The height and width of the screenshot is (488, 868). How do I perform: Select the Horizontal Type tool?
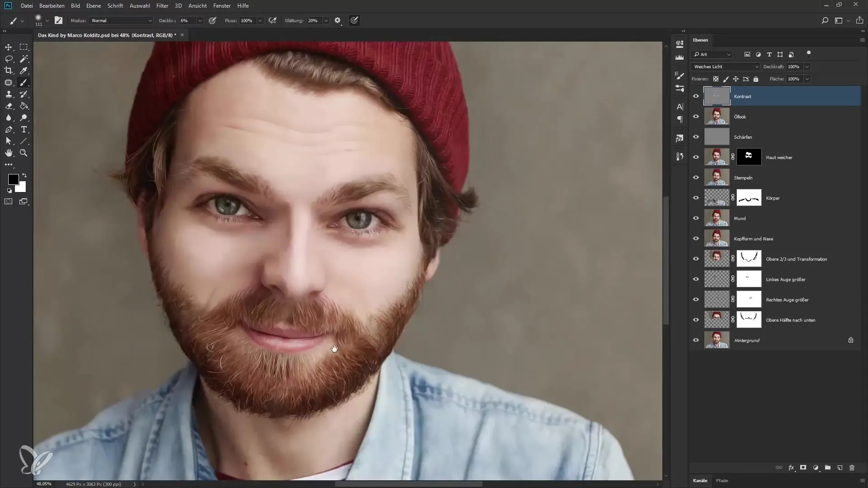tap(24, 129)
